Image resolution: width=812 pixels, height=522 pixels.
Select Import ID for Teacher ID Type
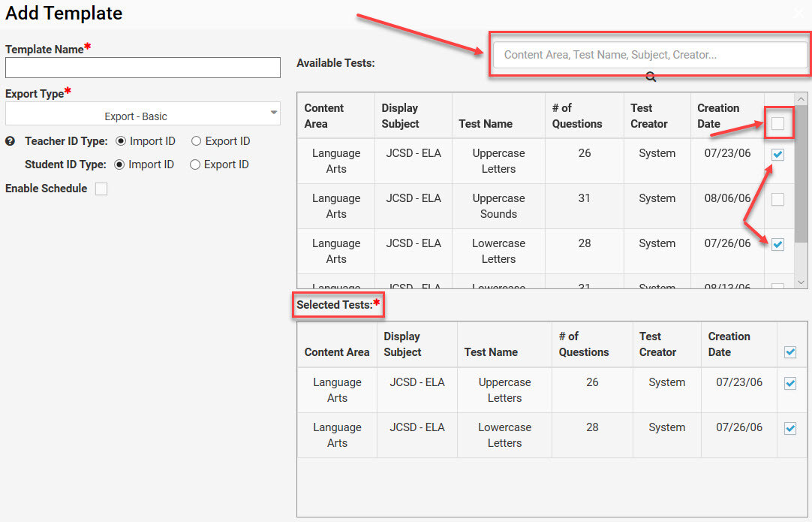[121, 141]
